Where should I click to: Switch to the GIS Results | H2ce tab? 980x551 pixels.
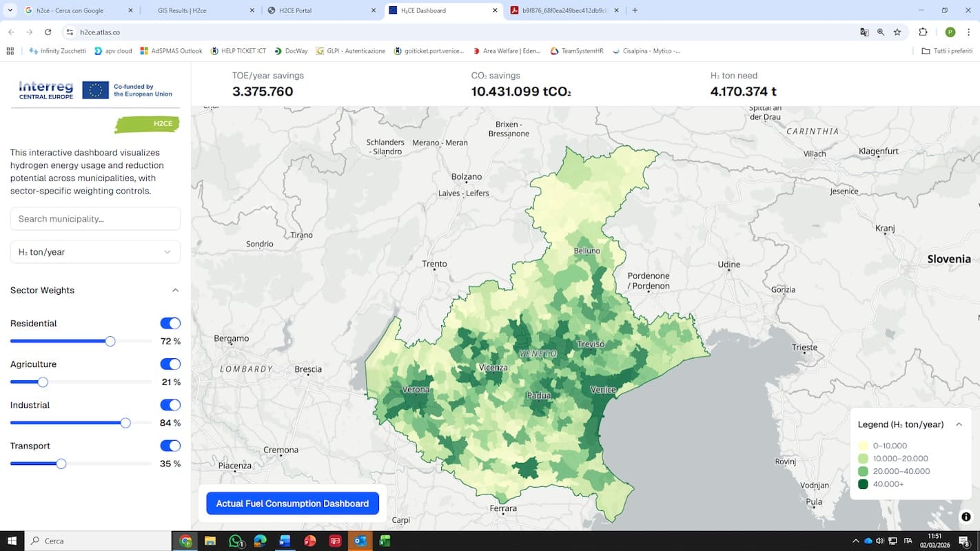click(x=200, y=10)
